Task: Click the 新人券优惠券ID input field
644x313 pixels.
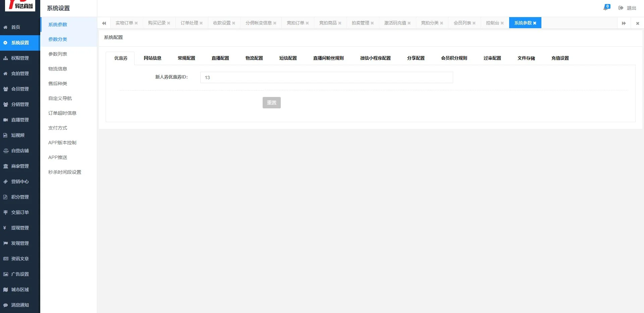Action: click(x=326, y=77)
